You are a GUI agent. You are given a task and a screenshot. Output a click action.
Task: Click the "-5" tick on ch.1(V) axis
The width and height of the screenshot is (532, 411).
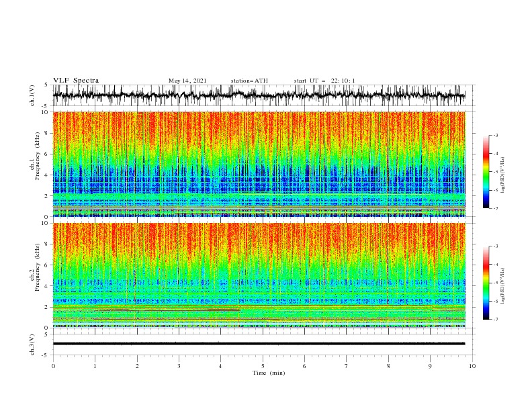click(45, 106)
